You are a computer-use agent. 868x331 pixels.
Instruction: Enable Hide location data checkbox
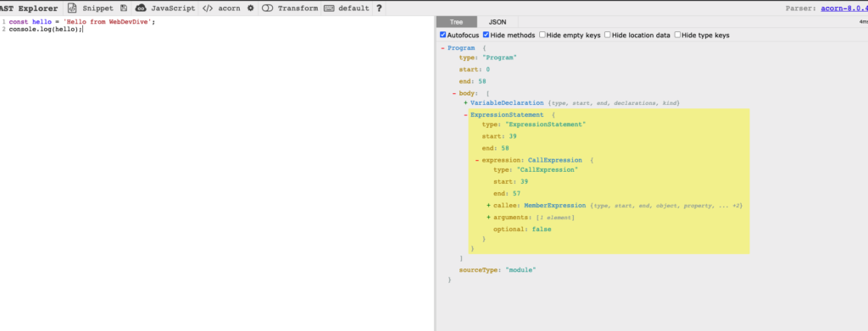point(607,35)
